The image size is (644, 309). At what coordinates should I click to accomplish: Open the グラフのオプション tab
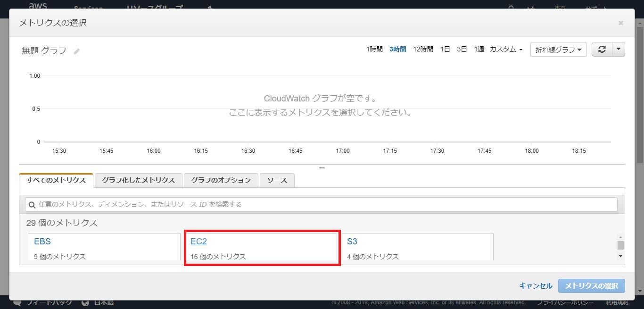click(x=221, y=180)
